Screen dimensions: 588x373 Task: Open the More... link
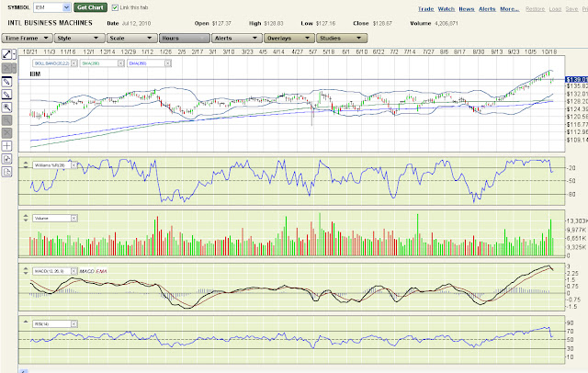[510, 9]
